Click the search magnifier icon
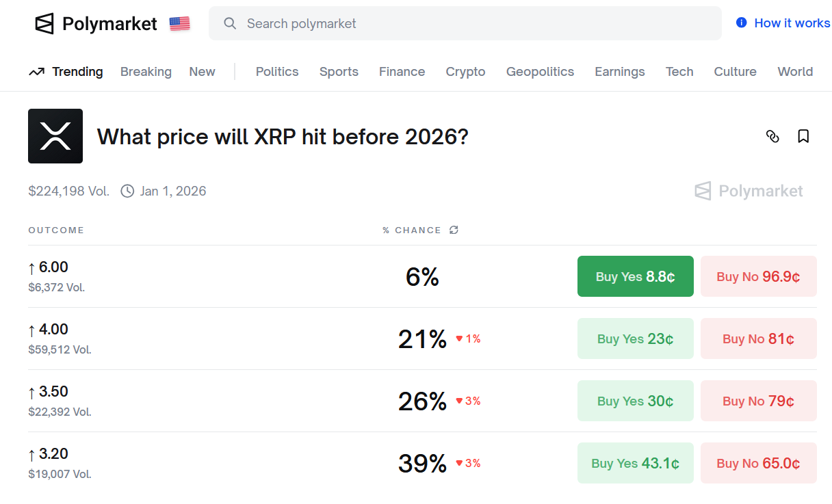 (230, 23)
